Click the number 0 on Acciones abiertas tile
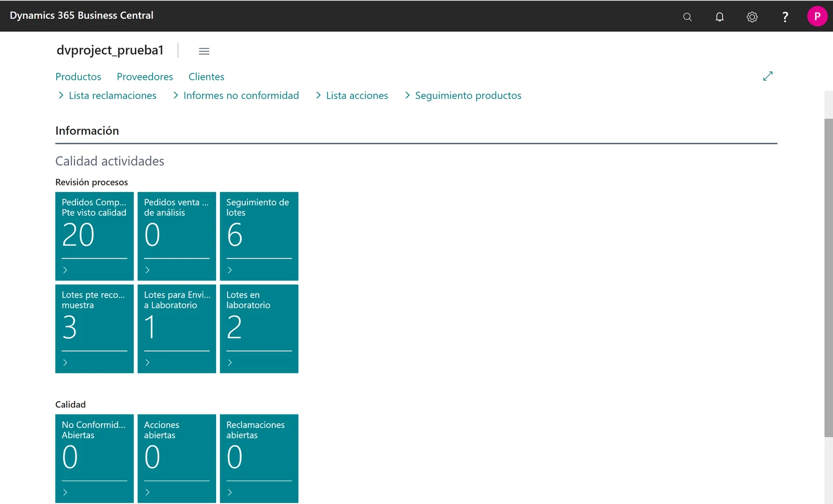Image resolution: width=833 pixels, height=504 pixels. tap(152, 457)
